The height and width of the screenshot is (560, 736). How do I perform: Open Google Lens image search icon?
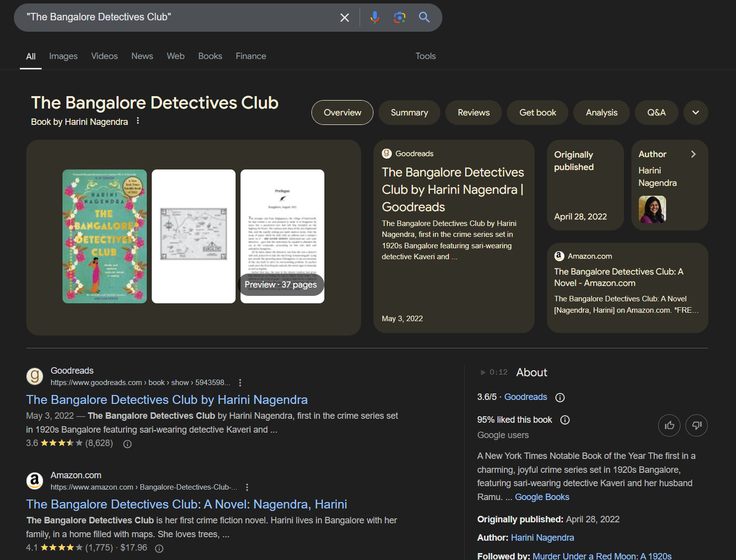[400, 18]
